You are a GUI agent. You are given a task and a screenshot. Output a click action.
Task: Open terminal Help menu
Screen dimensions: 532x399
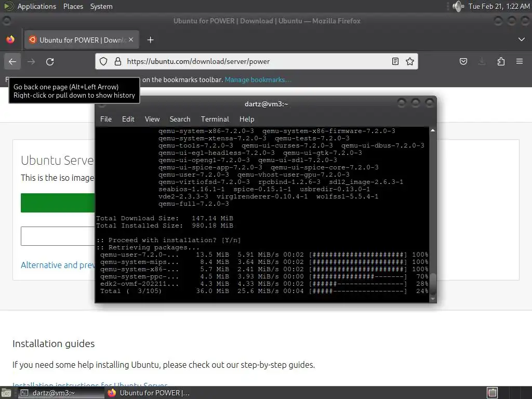(x=247, y=119)
